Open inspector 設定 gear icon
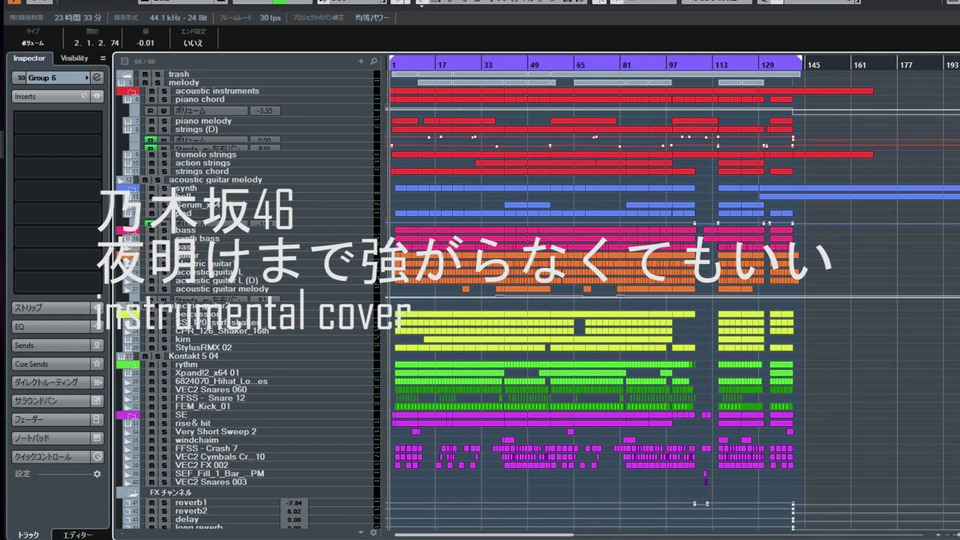 [97, 474]
